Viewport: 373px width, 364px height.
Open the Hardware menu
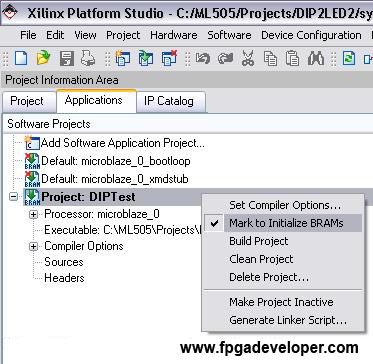[x=174, y=35]
